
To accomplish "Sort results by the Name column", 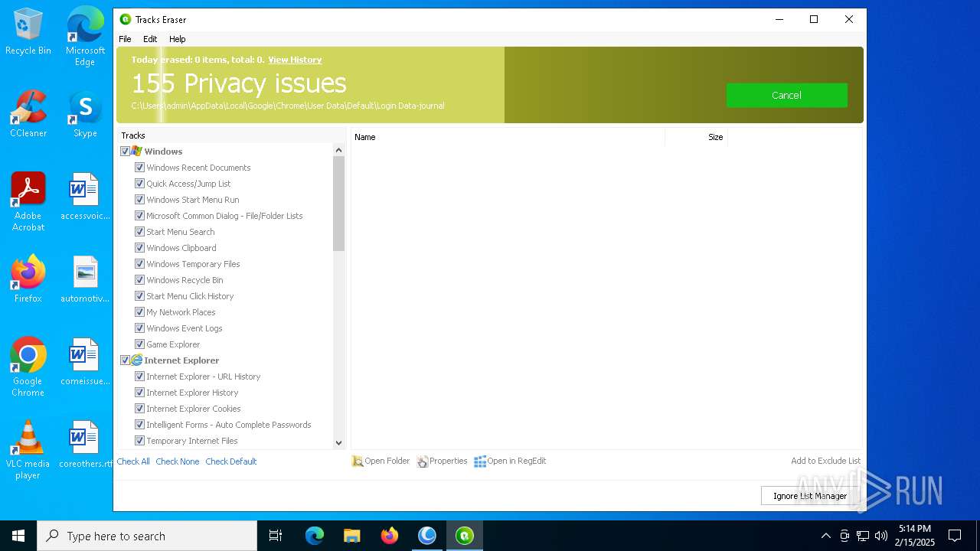I will [x=508, y=137].
